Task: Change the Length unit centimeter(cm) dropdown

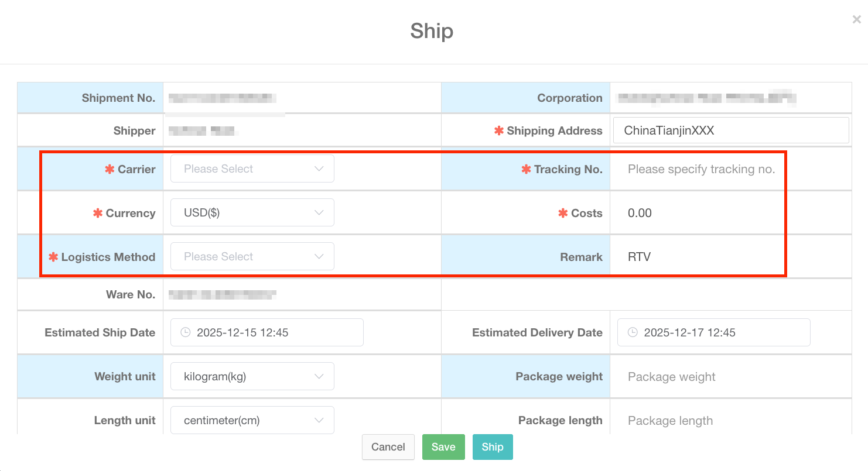Action: pyautogui.click(x=252, y=420)
